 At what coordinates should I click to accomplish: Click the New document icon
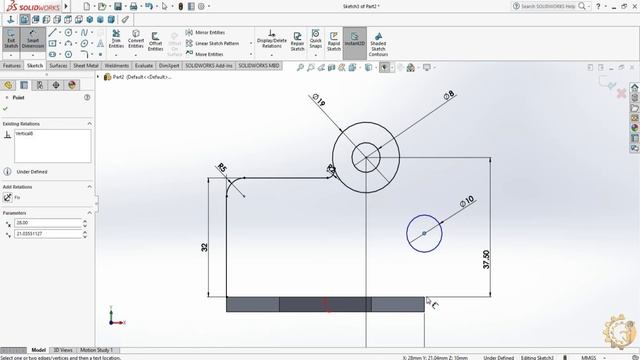pos(87,6)
